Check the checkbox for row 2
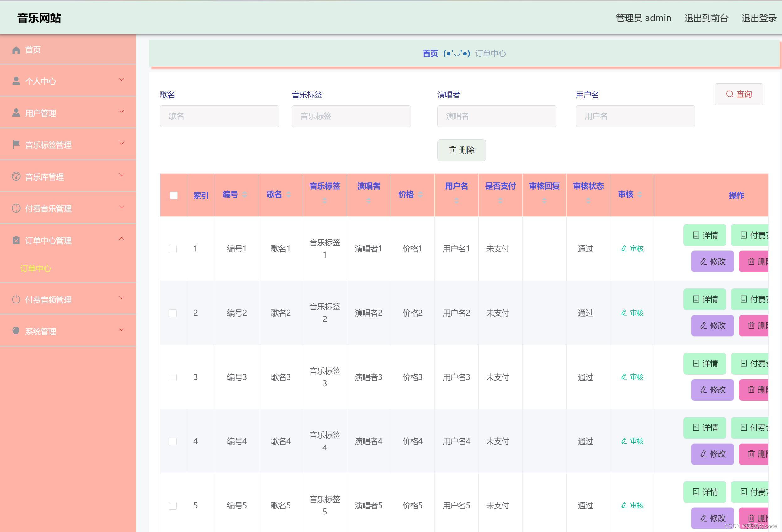782x532 pixels. pyautogui.click(x=173, y=313)
